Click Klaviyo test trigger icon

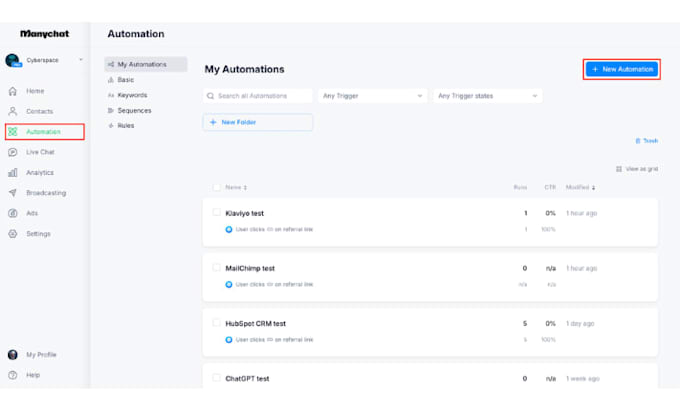pyautogui.click(x=229, y=229)
